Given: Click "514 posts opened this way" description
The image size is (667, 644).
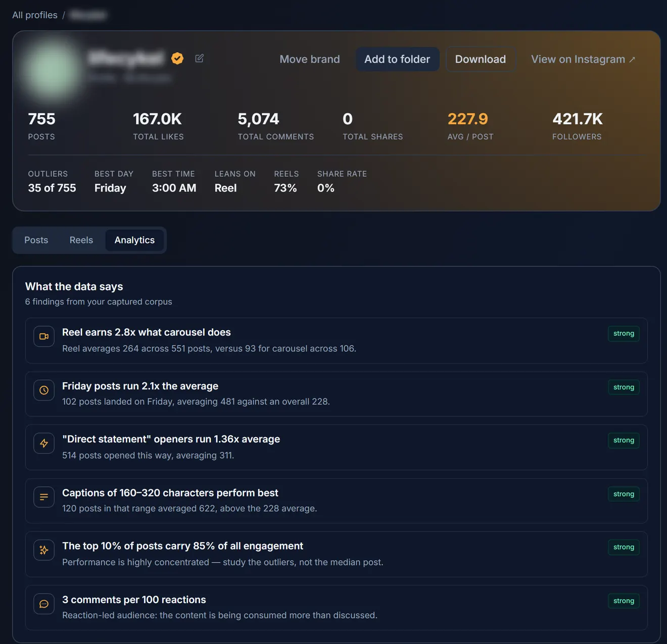Looking at the screenshot, I should point(148,455).
